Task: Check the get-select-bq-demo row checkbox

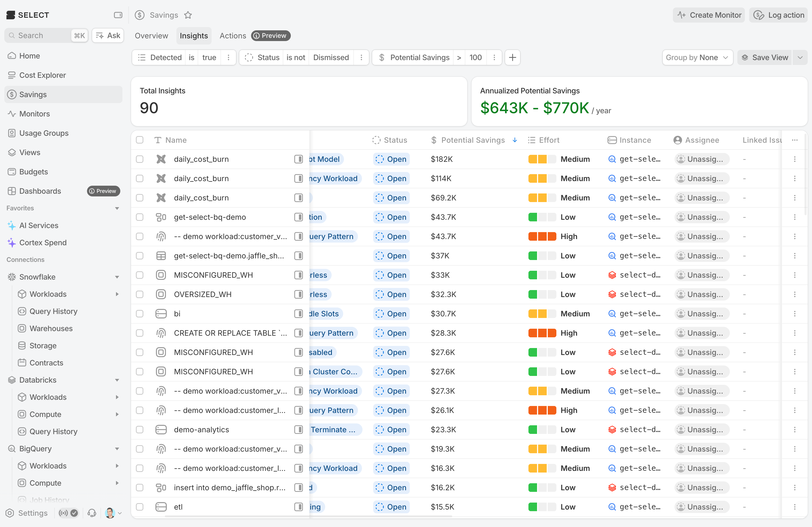Action: (140, 217)
